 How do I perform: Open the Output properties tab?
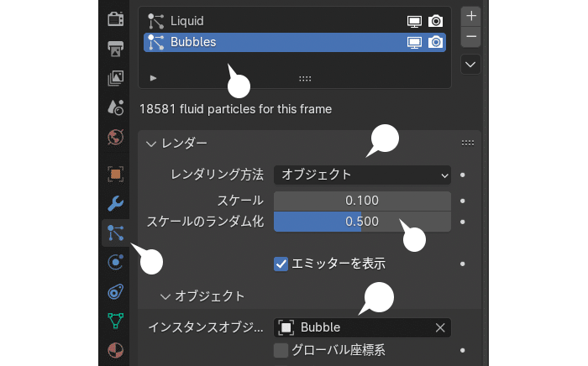click(116, 49)
